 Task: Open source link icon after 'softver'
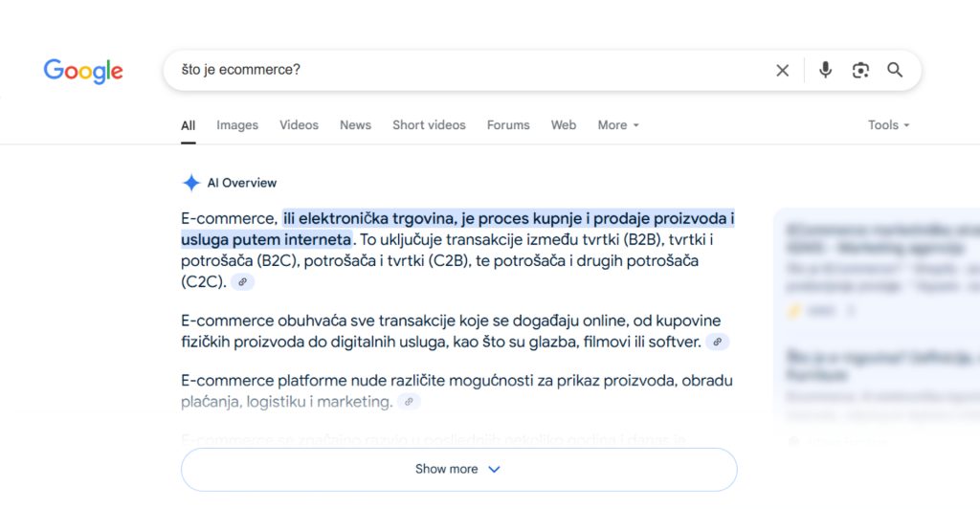point(718,342)
